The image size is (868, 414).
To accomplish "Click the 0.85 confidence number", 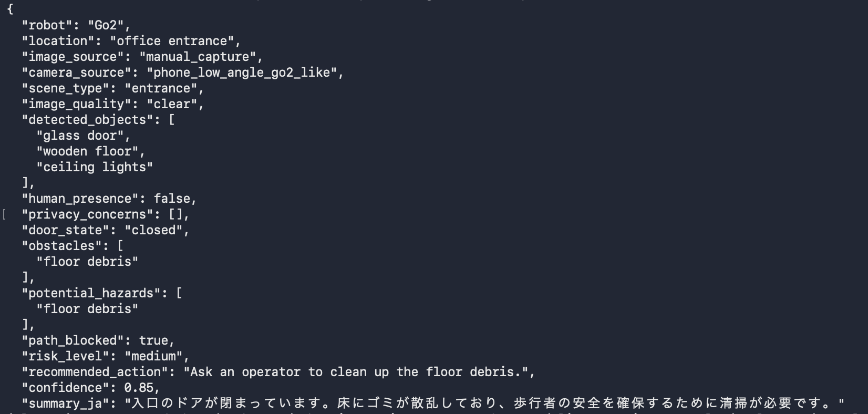I will click(139, 388).
